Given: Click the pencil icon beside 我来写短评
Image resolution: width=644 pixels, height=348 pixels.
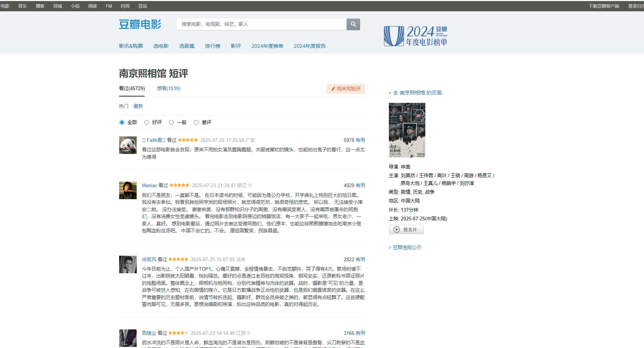Looking at the screenshot, I should [333, 89].
